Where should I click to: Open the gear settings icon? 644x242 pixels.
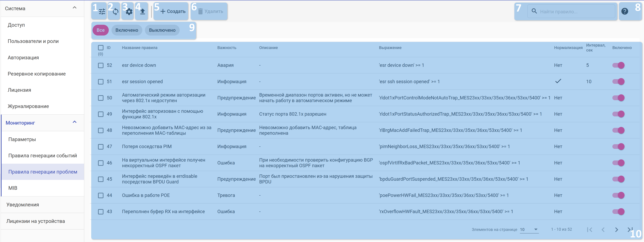pyautogui.click(x=129, y=12)
